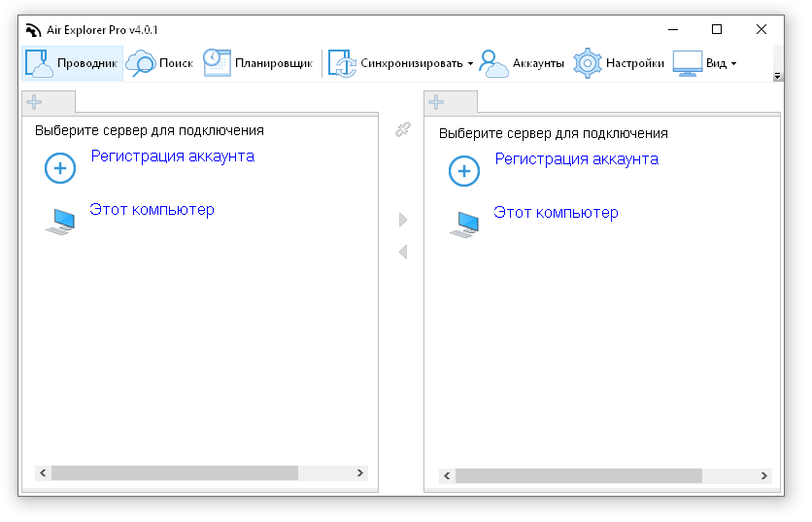Viewport: 812px width, 522px height.
Task: Minimize the Air Explorer window
Action: coord(673,29)
